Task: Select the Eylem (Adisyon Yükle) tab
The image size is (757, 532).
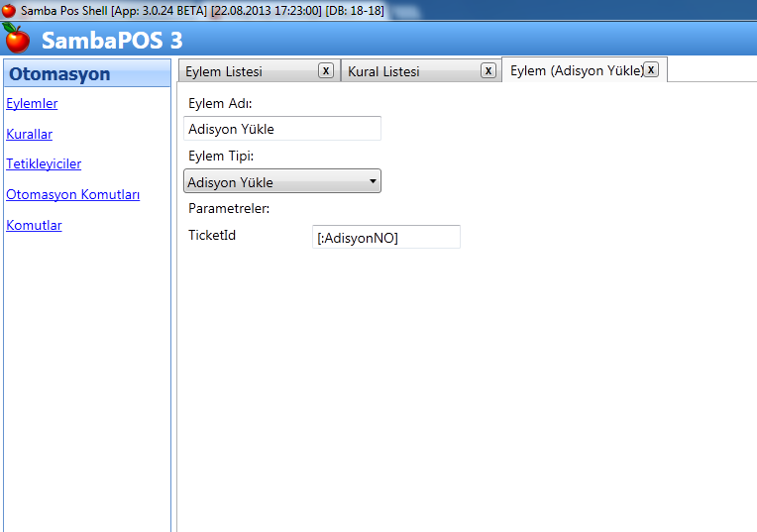Action: (576, 71)
